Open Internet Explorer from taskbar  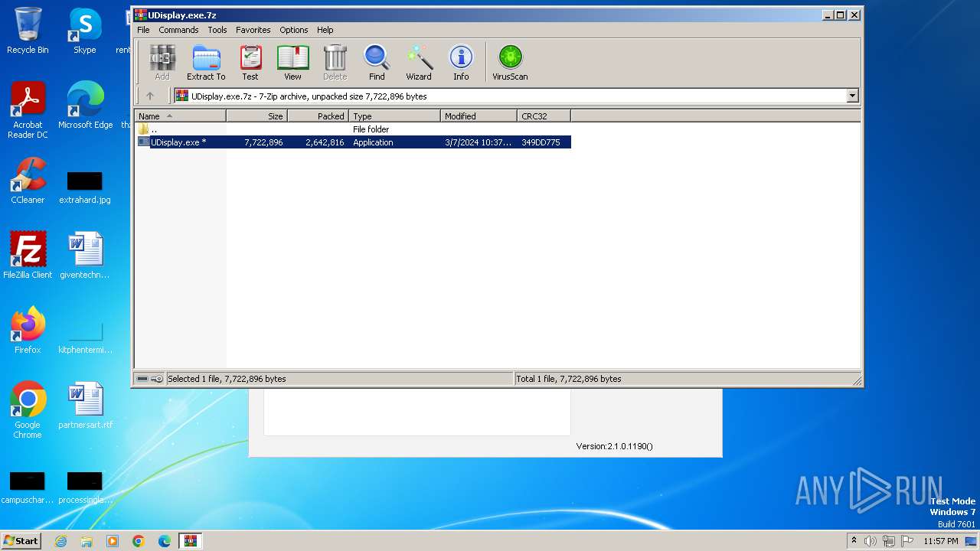60,541
